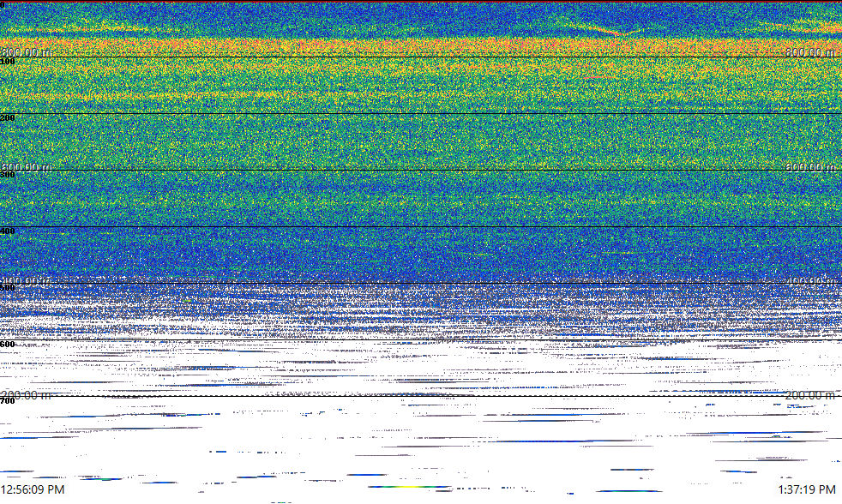Screen dimensions: 842x504
Task: Click the 600.00 m label above the 300 mark
Action: click(x=27, y=167)
